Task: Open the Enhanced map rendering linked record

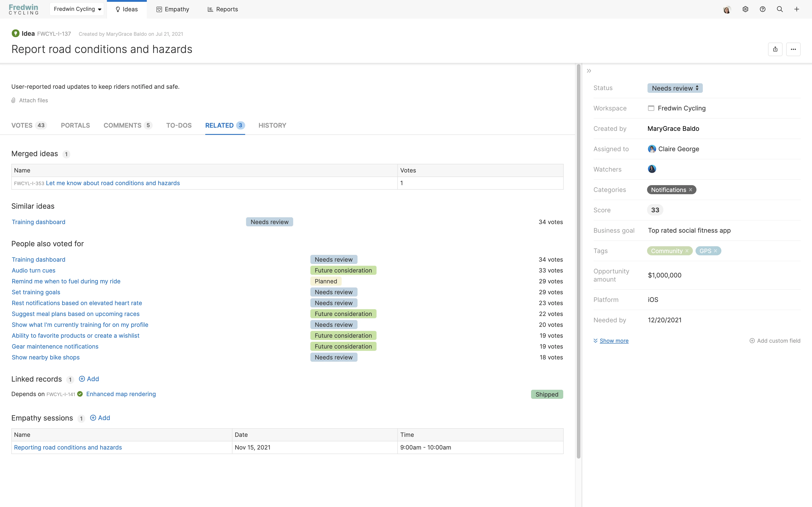Action: [121, 394]
